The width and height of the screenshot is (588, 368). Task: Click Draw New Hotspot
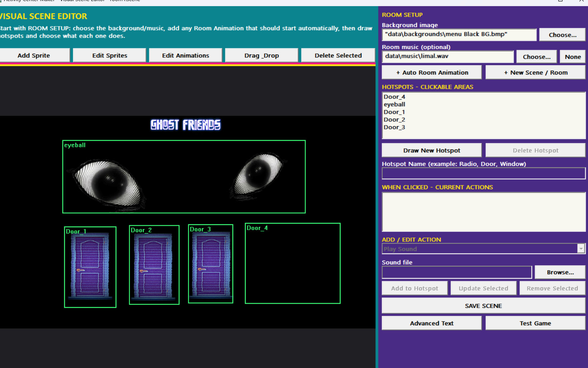pyautogui.click(x=432, y=150)
